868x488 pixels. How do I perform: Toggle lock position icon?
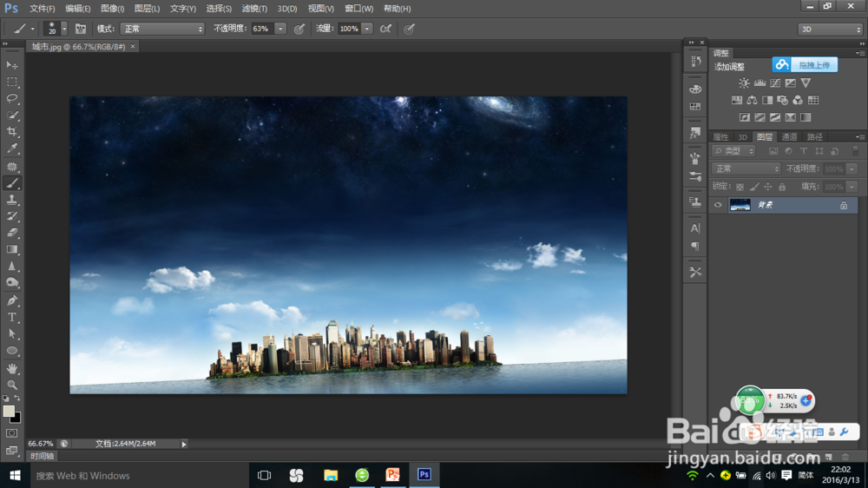[x=768, y=187]
